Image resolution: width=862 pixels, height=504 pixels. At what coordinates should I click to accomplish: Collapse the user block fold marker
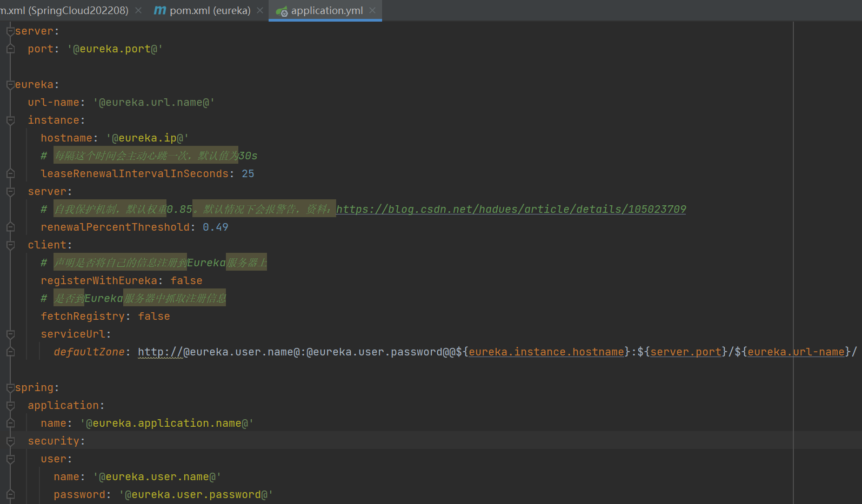(x=10, y=459)
